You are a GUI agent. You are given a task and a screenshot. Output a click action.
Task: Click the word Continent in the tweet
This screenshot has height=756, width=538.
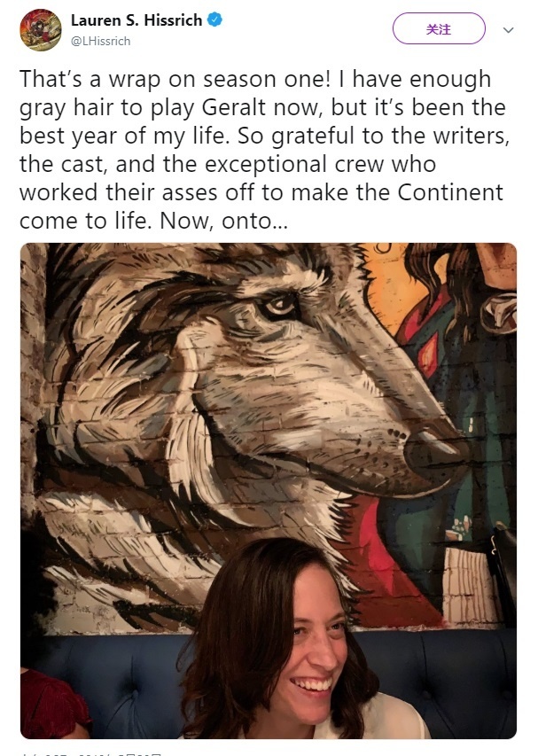(450, 192)
